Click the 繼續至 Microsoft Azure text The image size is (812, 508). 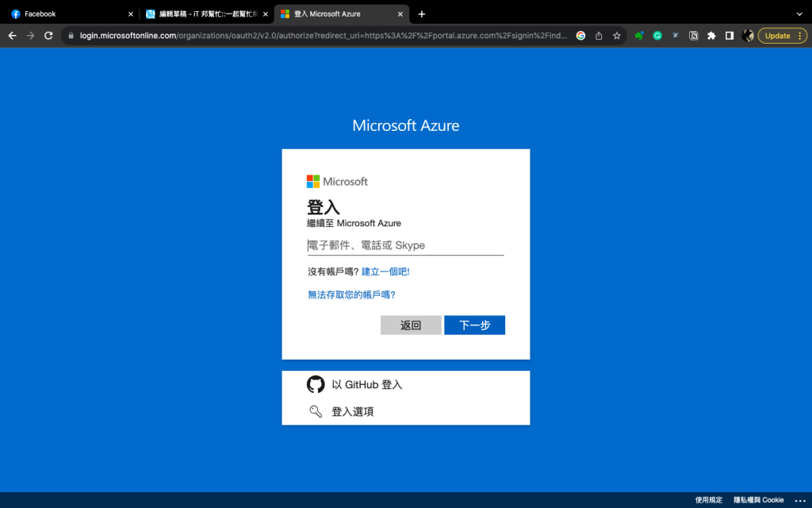pyautogui.click(x=354, y=223)
